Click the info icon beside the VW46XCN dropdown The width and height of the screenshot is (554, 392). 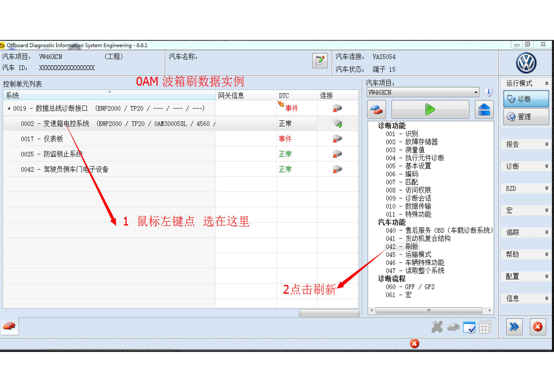tap(489, 92)
